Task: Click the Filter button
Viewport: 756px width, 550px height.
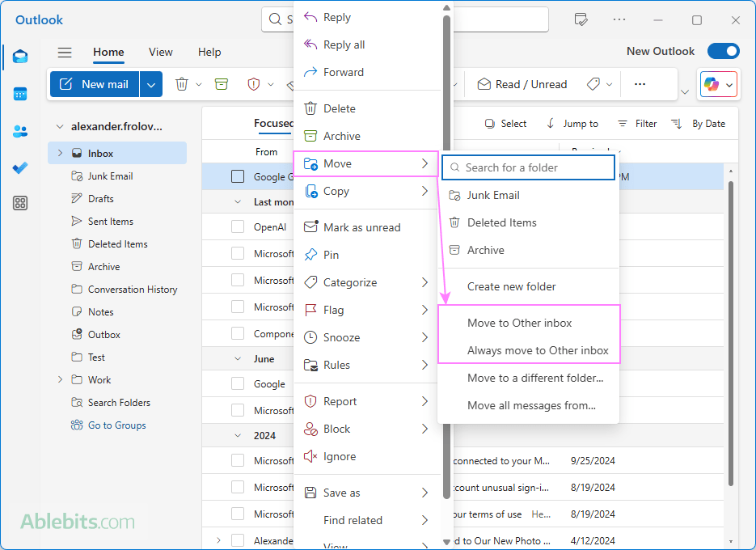Action: tap(637, 124)
